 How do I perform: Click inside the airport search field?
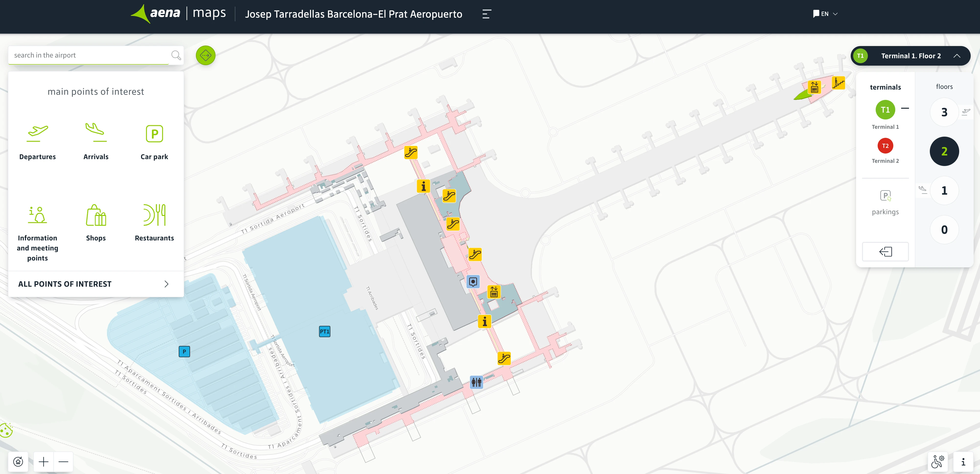[87, 55]
